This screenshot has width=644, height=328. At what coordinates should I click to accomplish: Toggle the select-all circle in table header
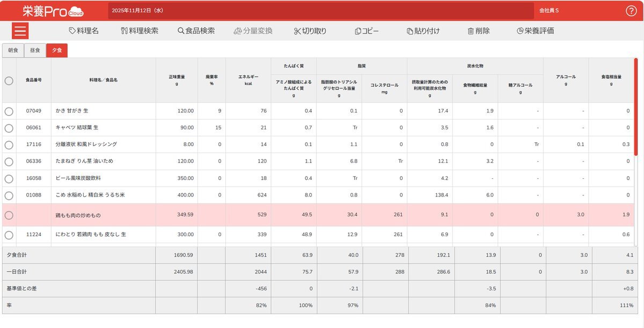tap(9, 81)
